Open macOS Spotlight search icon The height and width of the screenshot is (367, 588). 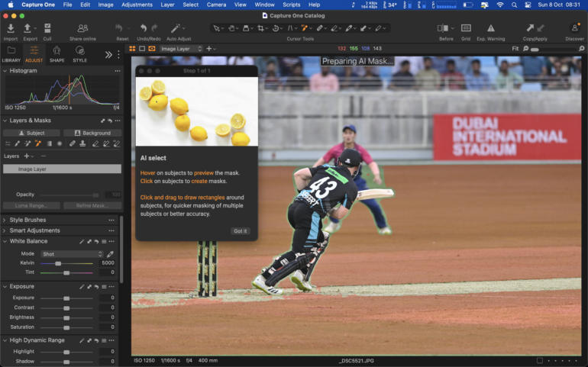tap(514, 5)
